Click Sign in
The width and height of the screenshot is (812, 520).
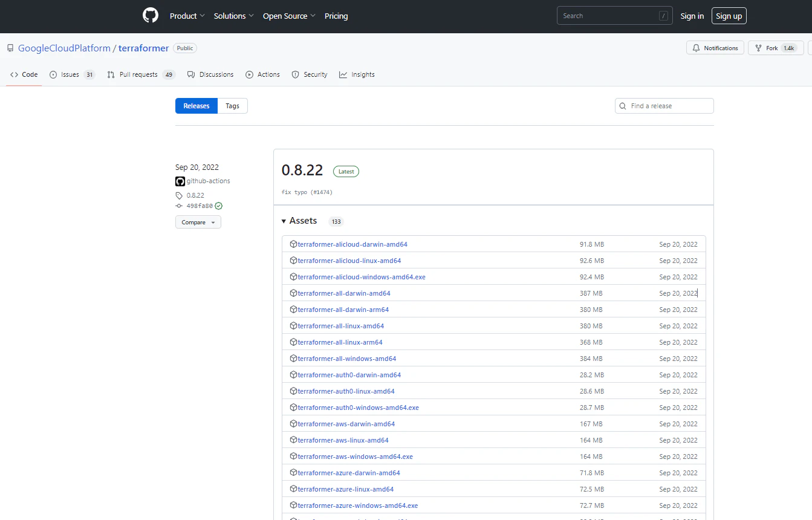pyautogui.click(x=692, y=16)
